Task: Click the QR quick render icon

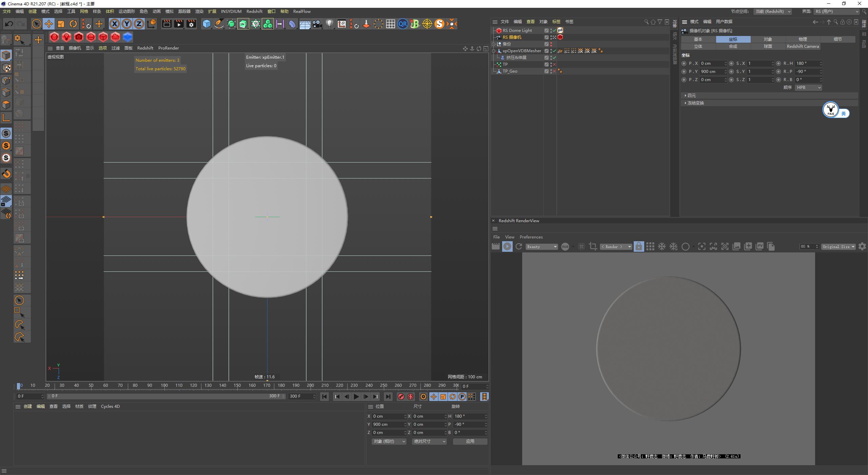Action: pos(402,24)
